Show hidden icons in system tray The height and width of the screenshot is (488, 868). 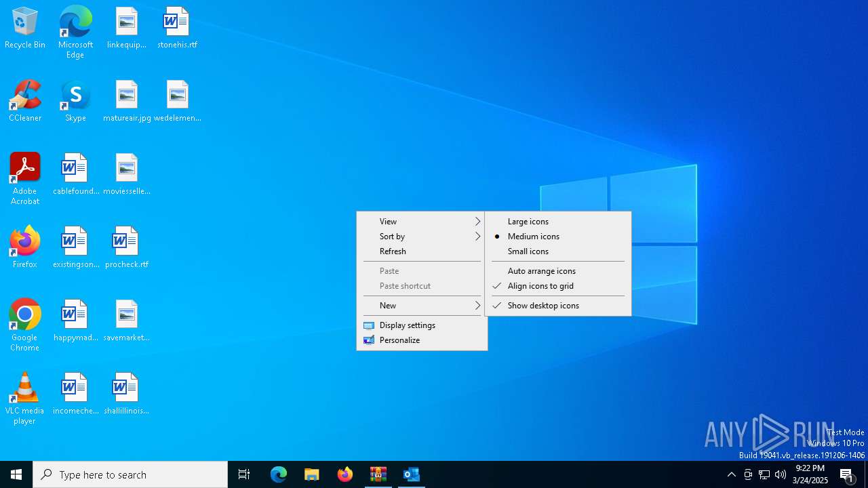731,474
